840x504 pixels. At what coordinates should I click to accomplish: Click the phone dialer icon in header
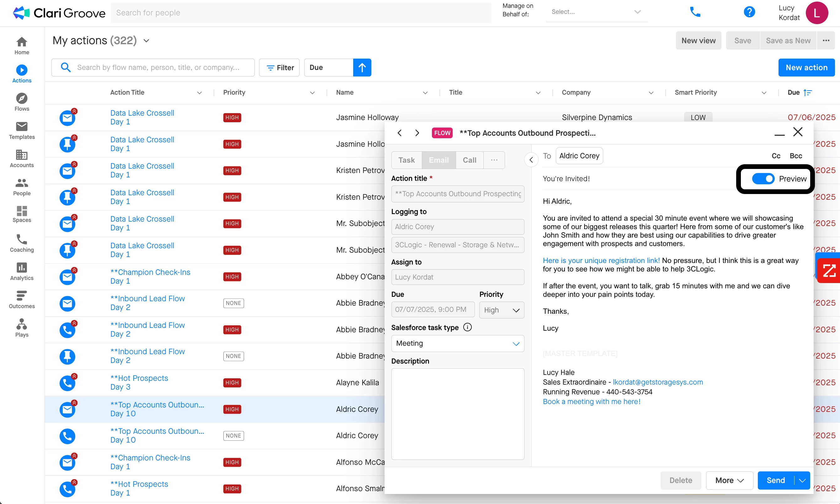coord(694,12)
